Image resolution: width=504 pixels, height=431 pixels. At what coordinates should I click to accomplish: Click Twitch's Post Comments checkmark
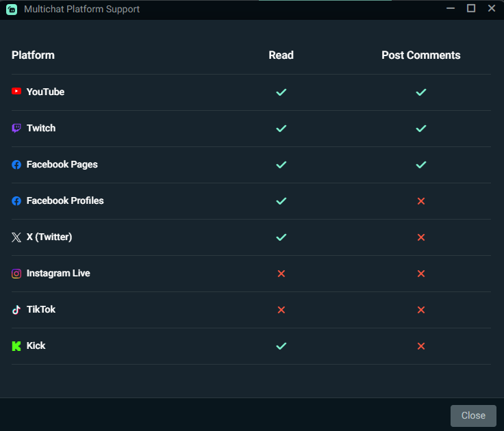(x=421, y=129)
